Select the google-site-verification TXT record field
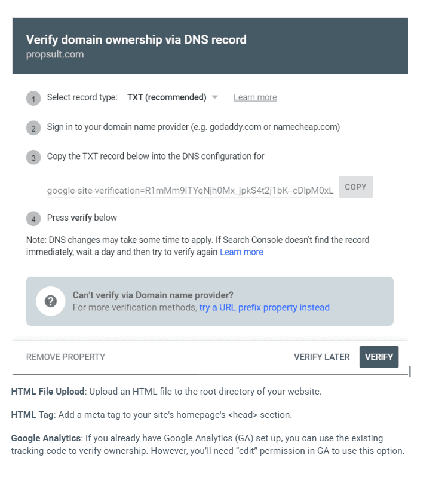 tap(190, 191)
